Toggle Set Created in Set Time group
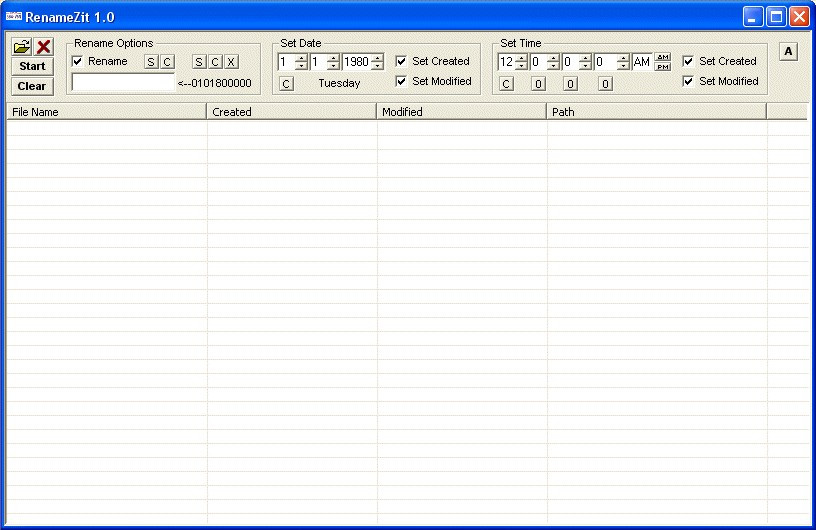Image resolution: width=816 pixels, height=530 pixels. 688,61
